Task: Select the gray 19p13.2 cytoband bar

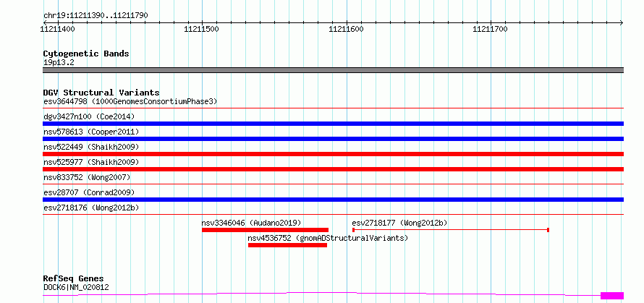Action: [333, 70]
